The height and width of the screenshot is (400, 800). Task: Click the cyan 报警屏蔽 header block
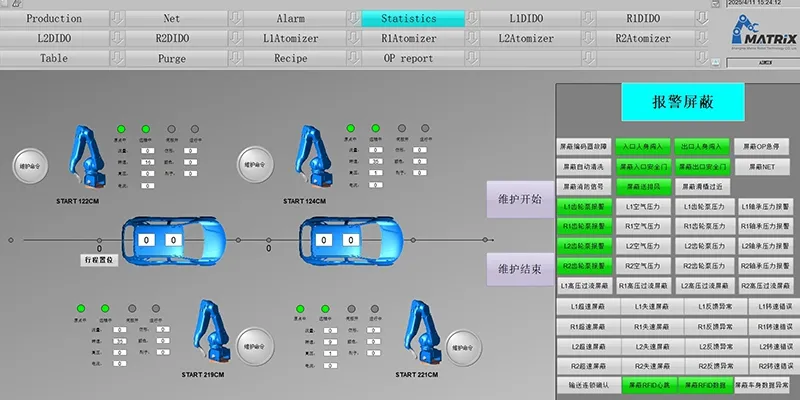click(x=683, y=102)
